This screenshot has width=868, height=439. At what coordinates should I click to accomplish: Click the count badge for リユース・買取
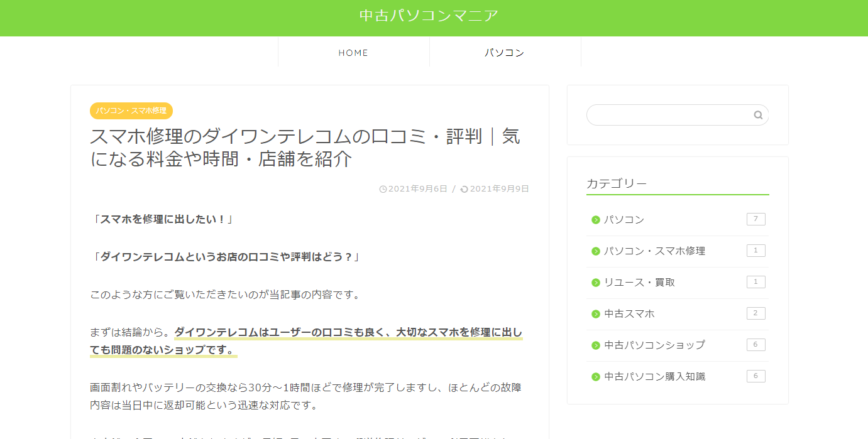coord(756,282)
